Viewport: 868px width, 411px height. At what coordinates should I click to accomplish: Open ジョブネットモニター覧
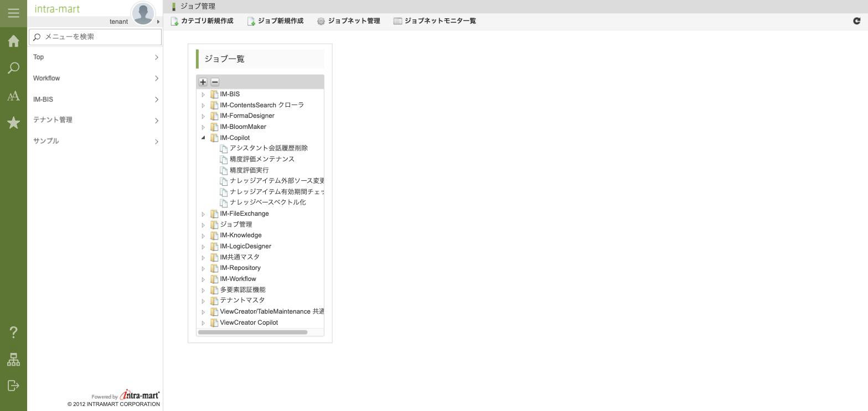click(435, 21)
